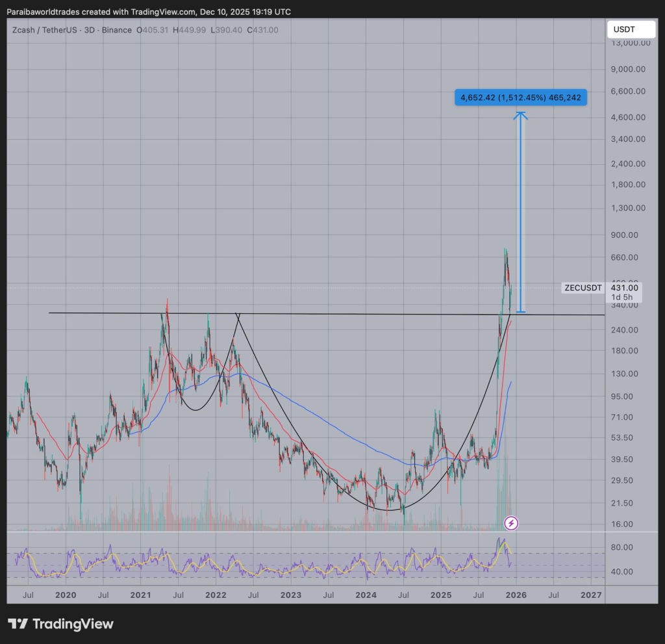
Task: Click the 2027 label on the time axis
Action: [x=590, y=595]
